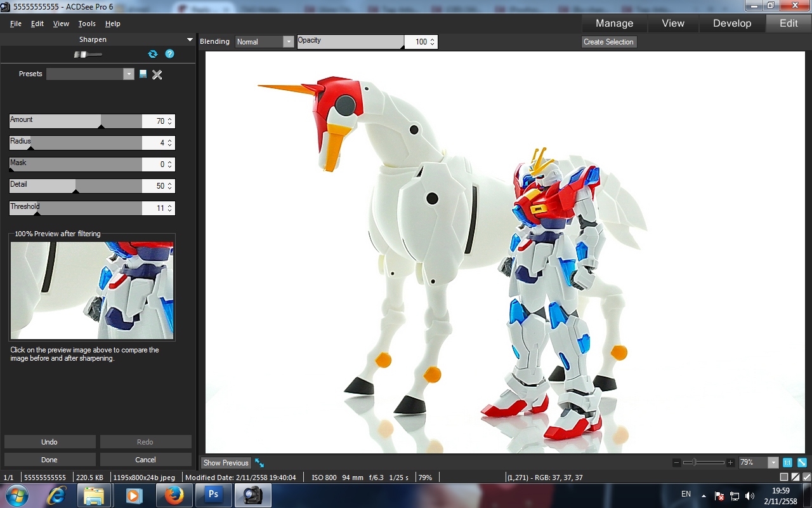Click the Mask slider
812x508 pixels.
pos(75,164)
